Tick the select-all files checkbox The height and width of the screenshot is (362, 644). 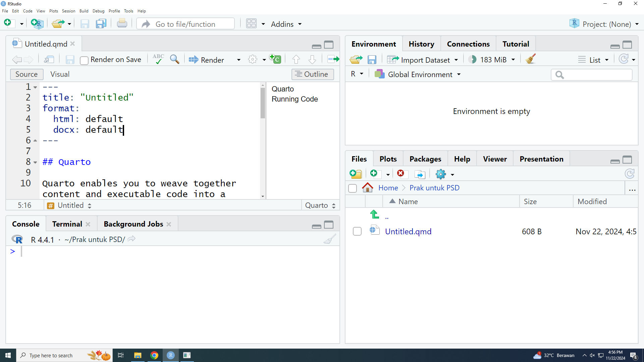click(x=353, y=188)
